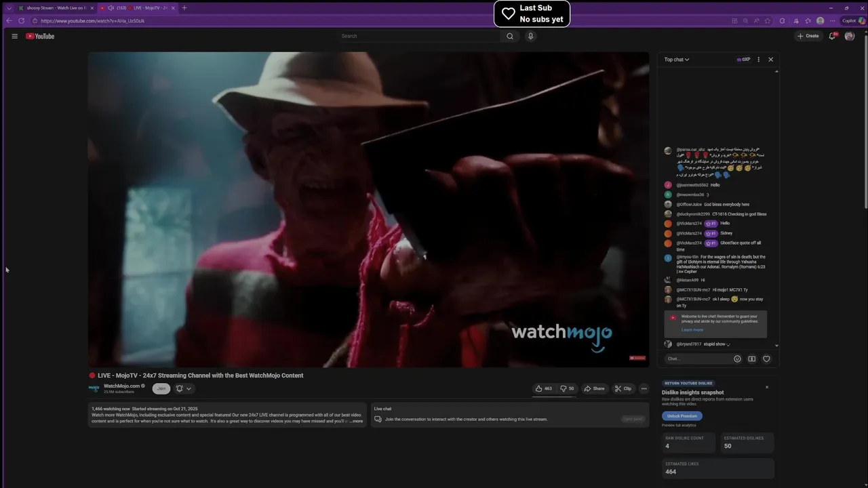Open Read aloud in address bar
Image resolution: width=868 pixels, height=488 pixels.
coord(757,20)
